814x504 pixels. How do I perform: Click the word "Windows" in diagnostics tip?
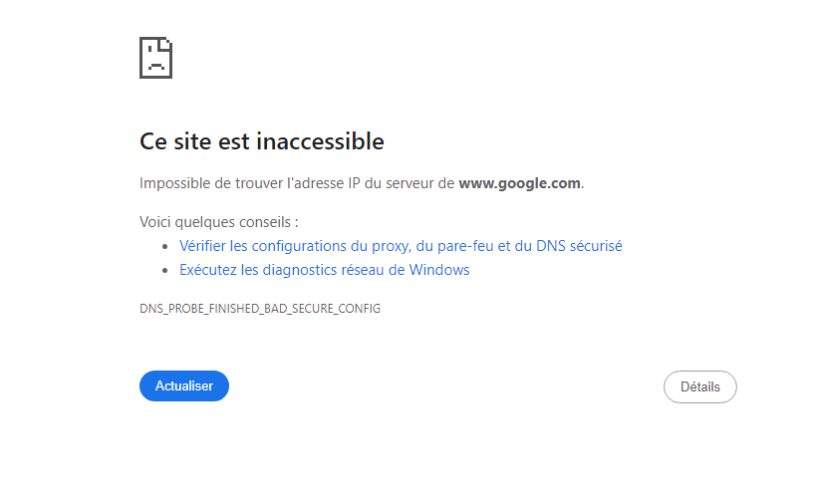tap(439, 270)
